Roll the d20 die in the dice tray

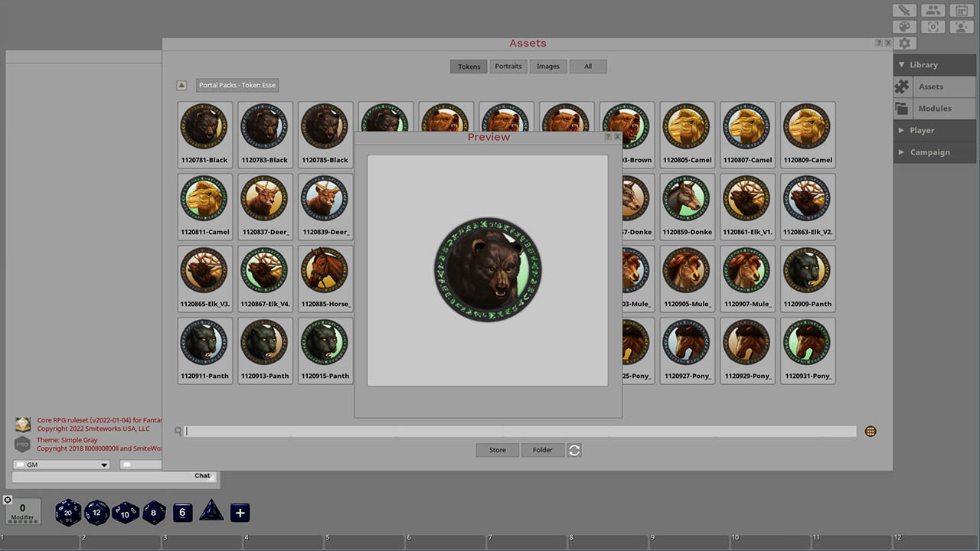pos(67,512)
